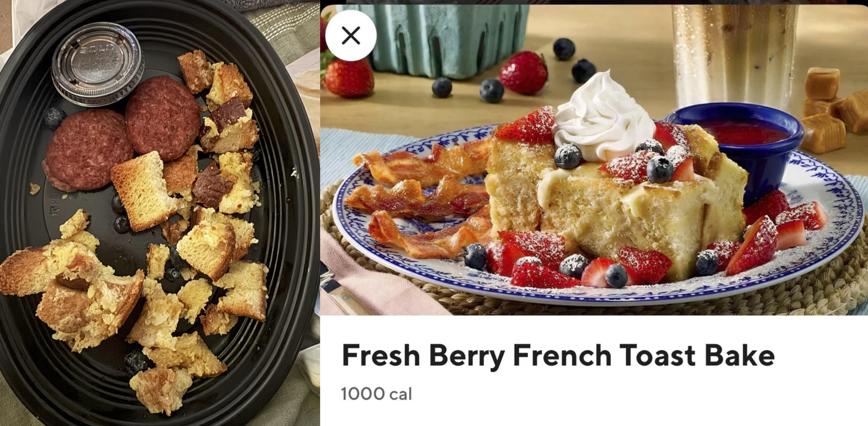Click the dark chocolate-colored piece in the tray
868x426 pixels.
coord(212,185)
